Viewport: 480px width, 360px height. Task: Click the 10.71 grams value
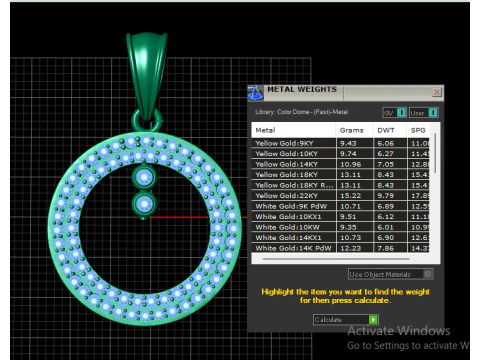[x=350, y=206]
